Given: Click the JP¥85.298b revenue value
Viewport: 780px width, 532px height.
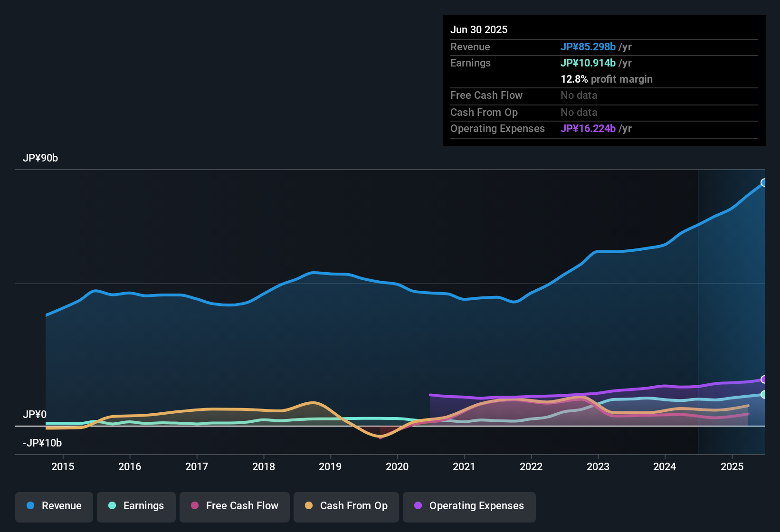Looking at the screenshot, I should tap(588, 47).
